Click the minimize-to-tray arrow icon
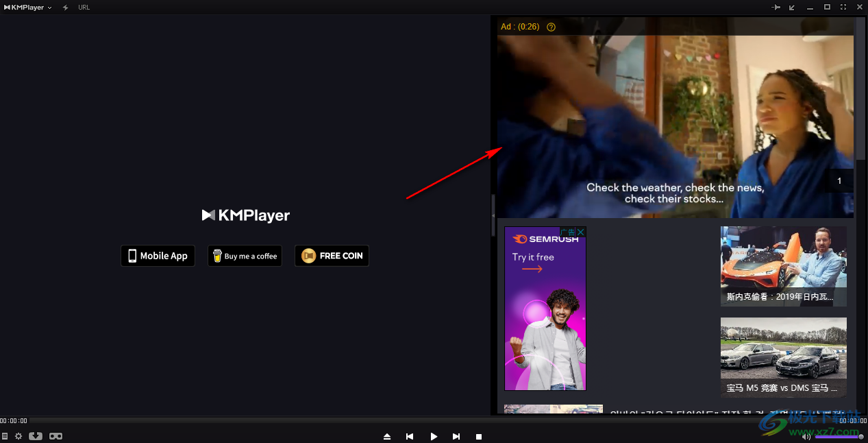The height and width of the screenshot is (443, 868). (x=793, y=7)
